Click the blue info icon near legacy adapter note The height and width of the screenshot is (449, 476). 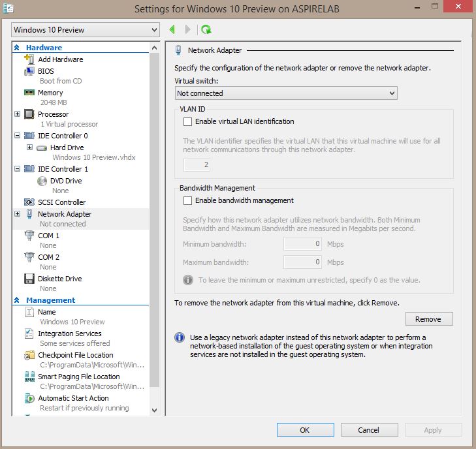click(180, 337)
